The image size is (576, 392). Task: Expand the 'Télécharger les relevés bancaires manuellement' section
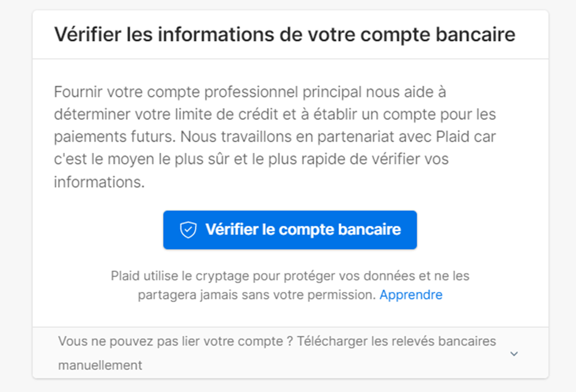click(x=277, y=353)
